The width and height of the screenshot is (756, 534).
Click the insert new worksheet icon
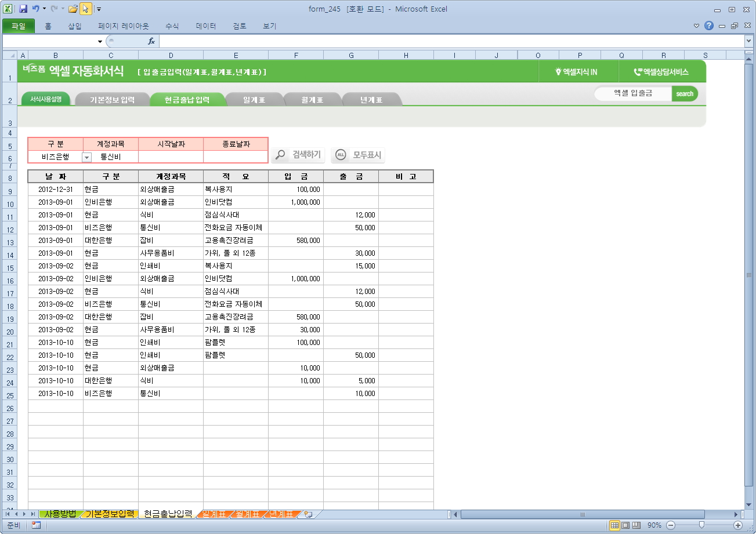click(x=308, y=514)
